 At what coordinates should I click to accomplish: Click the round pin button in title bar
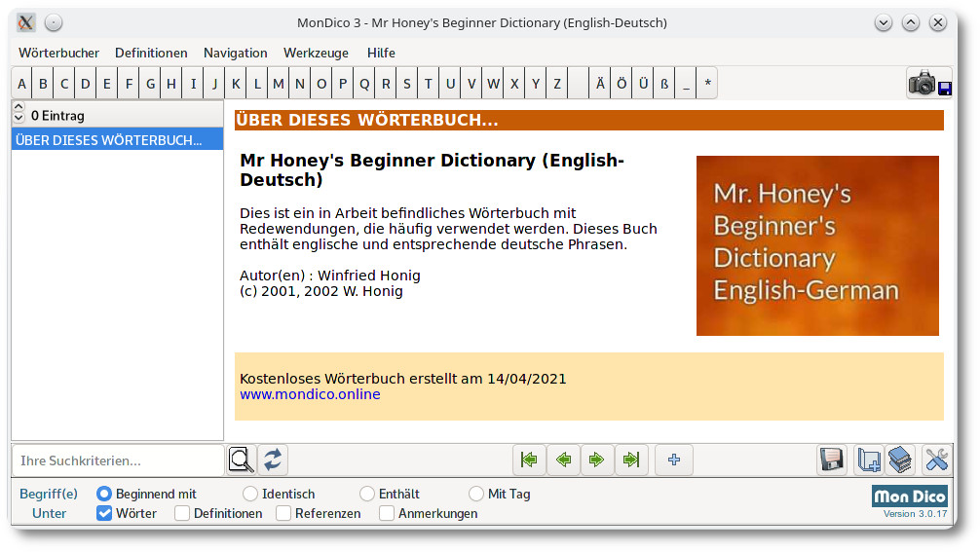(x=54, y=23)
